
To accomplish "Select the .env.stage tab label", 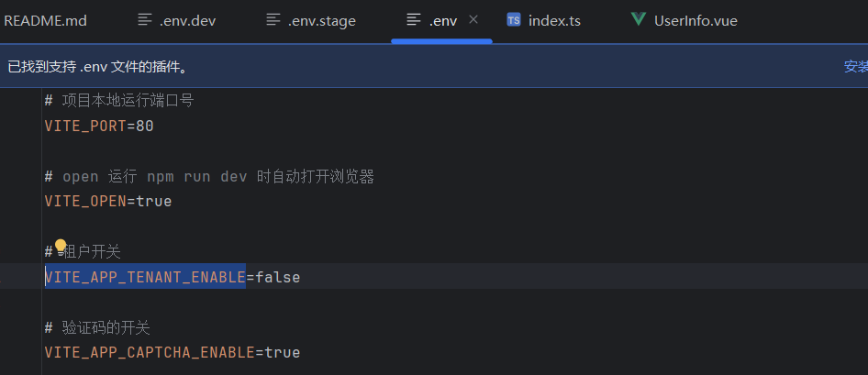I will pos(321,20).
